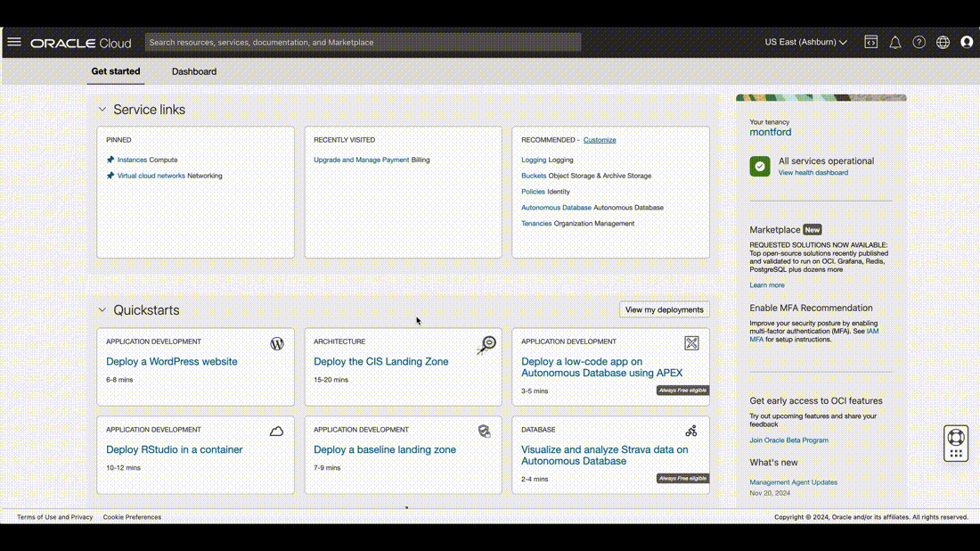Open the US East (Ashburn) region dropdown
The width and height of the screenshot is (980, 551).
click(805, 42)
